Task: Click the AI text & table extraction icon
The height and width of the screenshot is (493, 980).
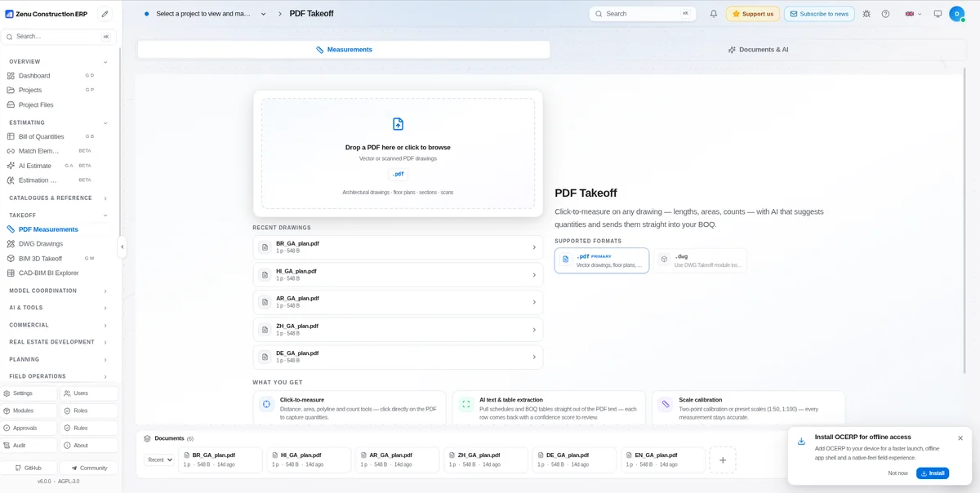Action: click(x=465, y=404)
